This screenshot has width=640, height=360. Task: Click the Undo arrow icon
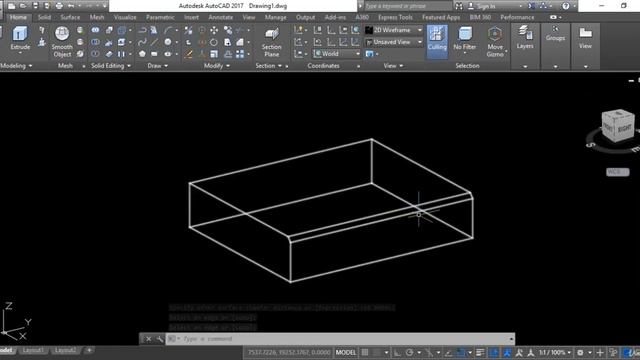[x=71, y=6]
